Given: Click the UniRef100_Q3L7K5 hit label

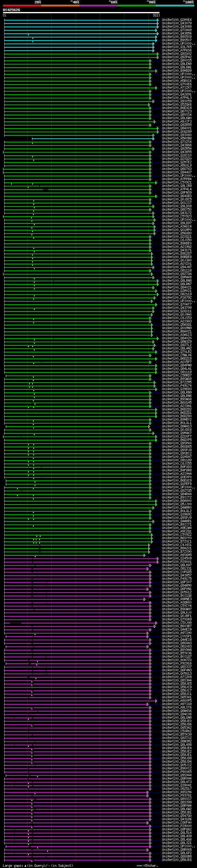Looking at the screenshot, I should (x=176, y=47).
